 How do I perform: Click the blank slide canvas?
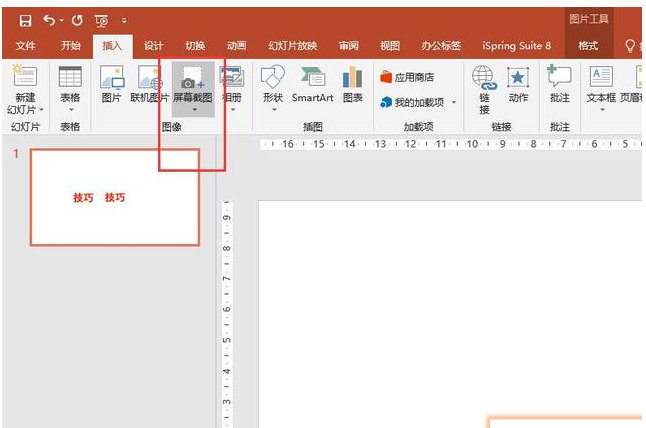[x=450, y=314]
